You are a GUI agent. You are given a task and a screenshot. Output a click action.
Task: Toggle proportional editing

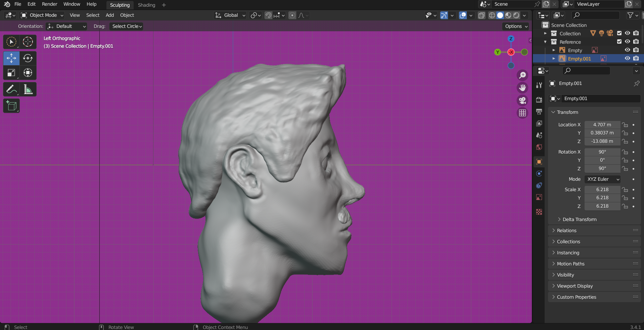(292, 15)
